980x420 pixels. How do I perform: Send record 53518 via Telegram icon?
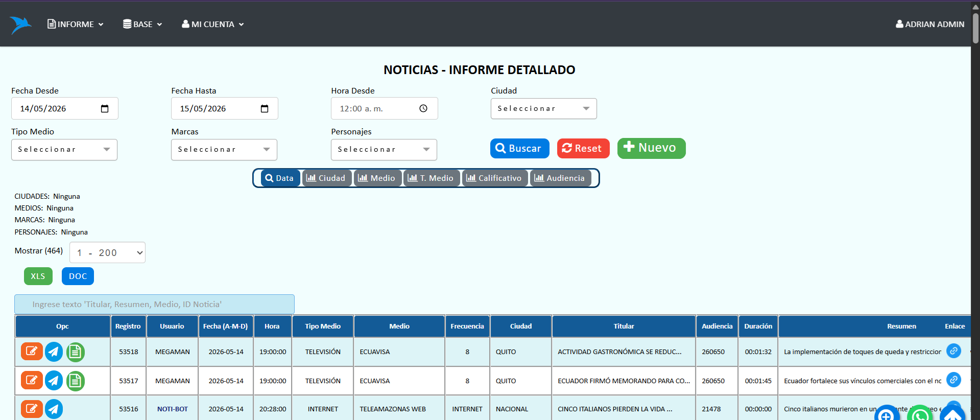click(x=54, y=352)
